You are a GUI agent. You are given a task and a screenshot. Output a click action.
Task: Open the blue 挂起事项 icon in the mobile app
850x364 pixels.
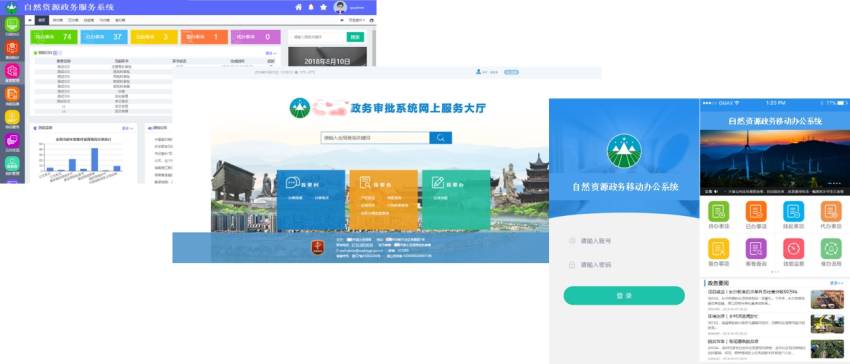(793, 212)
